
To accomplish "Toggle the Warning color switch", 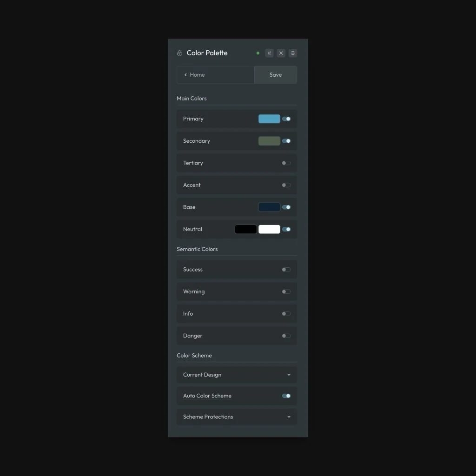I will 286,291.
